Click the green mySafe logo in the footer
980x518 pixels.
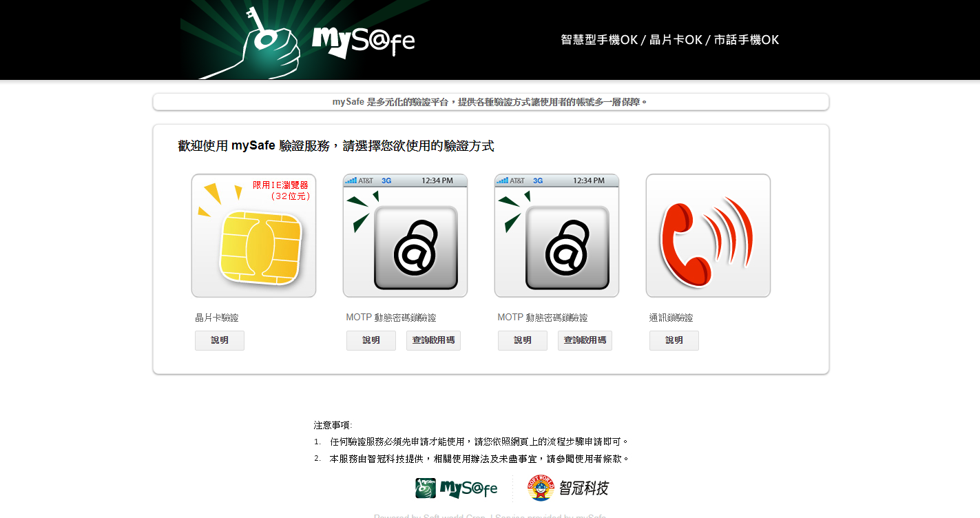(456, 488)
